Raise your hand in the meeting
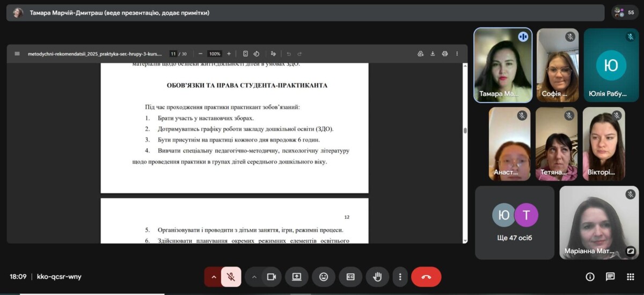644x295 pixels. (377, 277)
